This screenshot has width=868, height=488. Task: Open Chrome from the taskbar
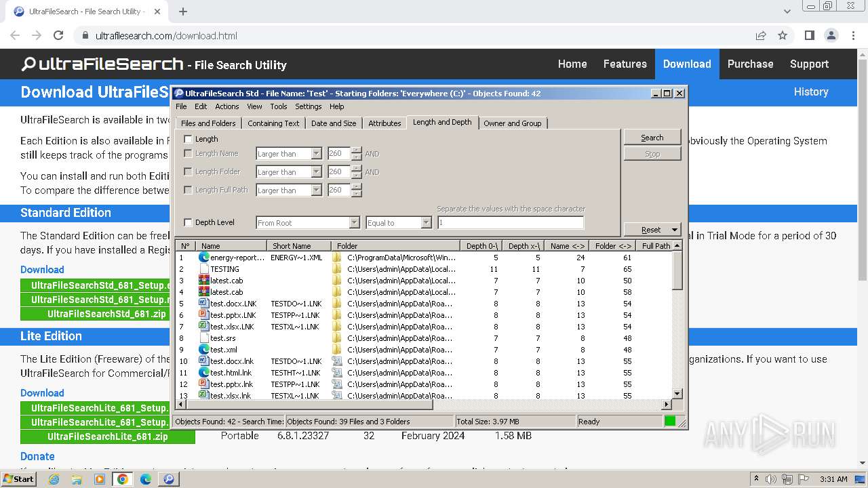(x=123, y=479)
